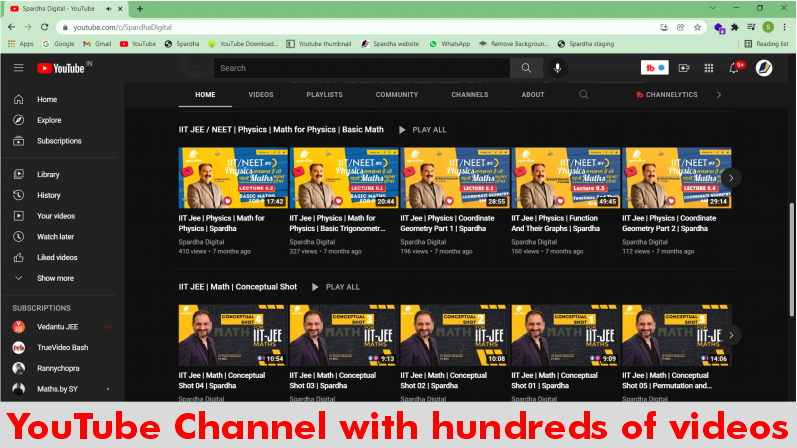Open Vedantu JEE subscription channel

pos(57,327)
